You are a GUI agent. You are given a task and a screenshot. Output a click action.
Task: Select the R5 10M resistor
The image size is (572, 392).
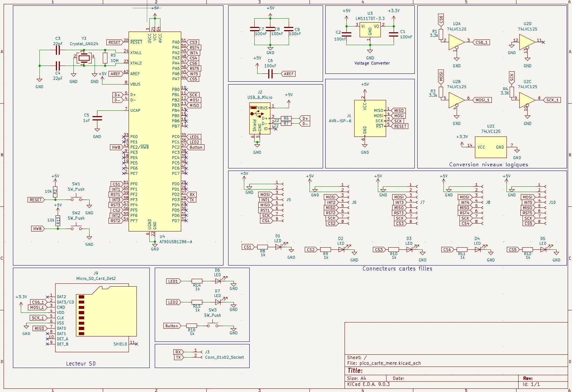(105, 58)
